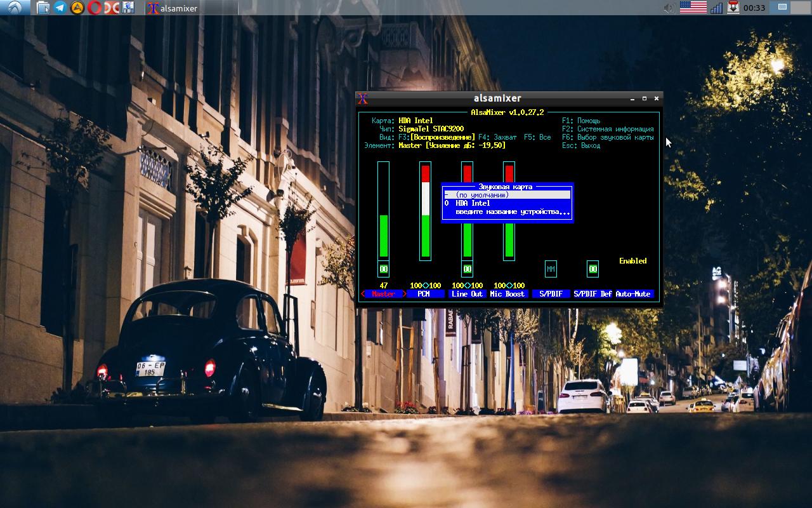Launch the red DC application icon
This screenshot has height=508, width=812.
(x=112, y=8)
